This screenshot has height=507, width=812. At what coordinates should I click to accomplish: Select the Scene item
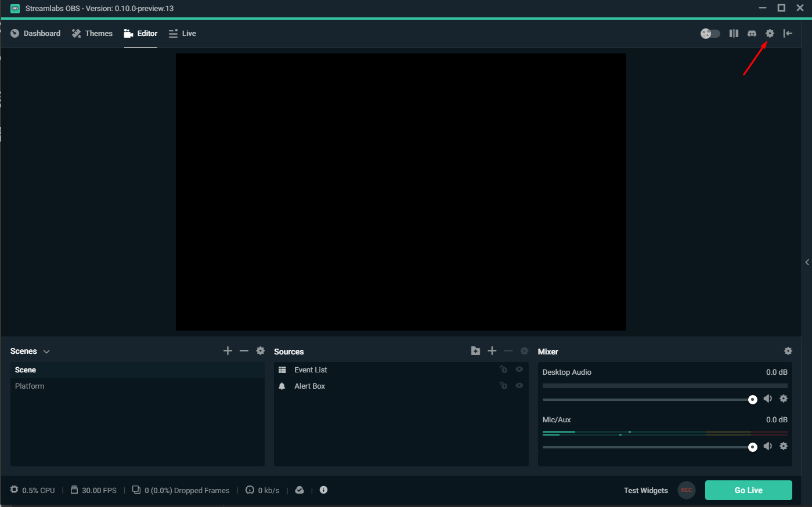click(x=138, y=370)
